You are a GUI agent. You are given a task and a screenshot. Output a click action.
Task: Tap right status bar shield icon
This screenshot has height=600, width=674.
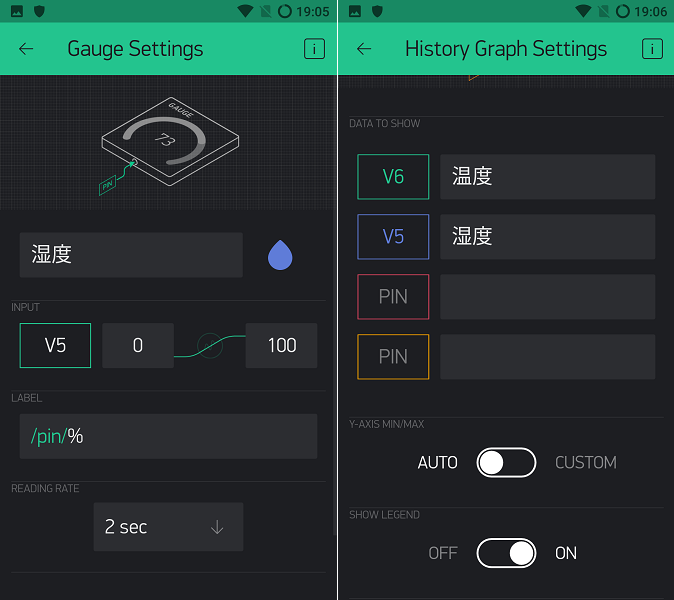click(377, 11)
